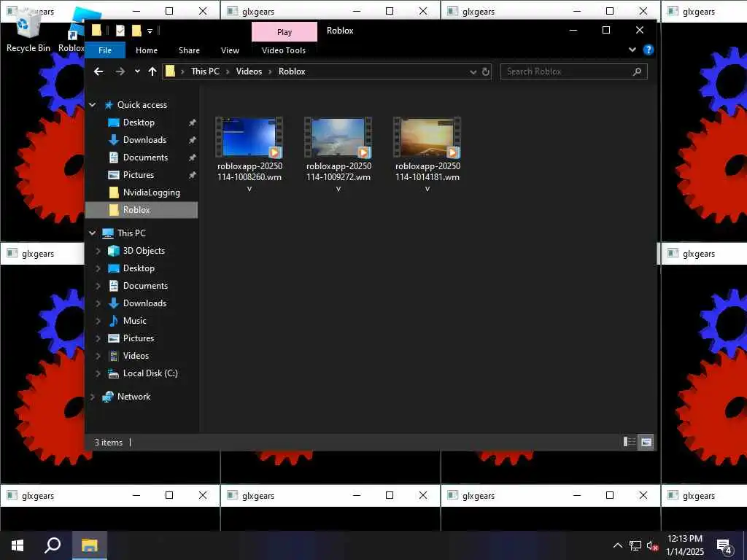Screen dimensions: 747x560
Task: Click This PC in the address bar
Action: tap(205, 71)
